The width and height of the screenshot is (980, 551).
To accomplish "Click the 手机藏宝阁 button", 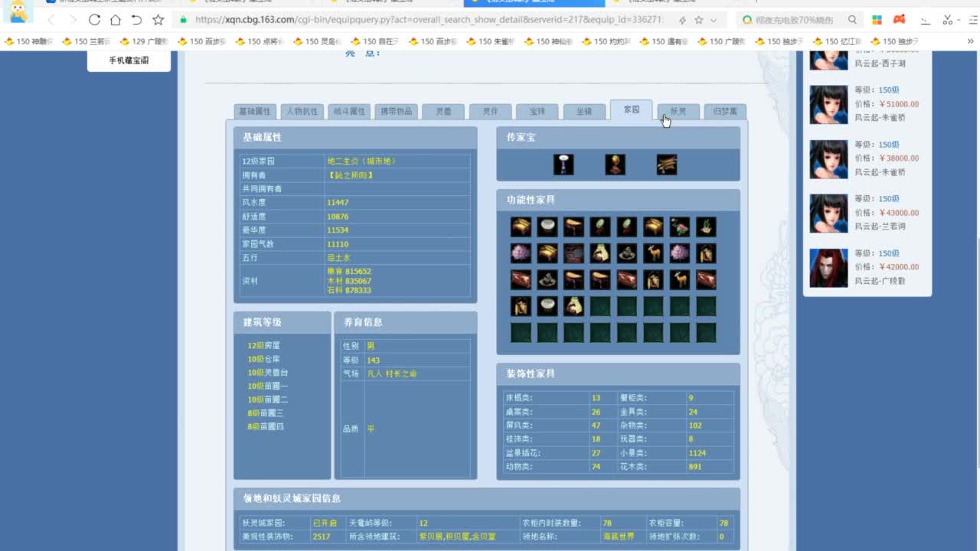I will [129, 60].
